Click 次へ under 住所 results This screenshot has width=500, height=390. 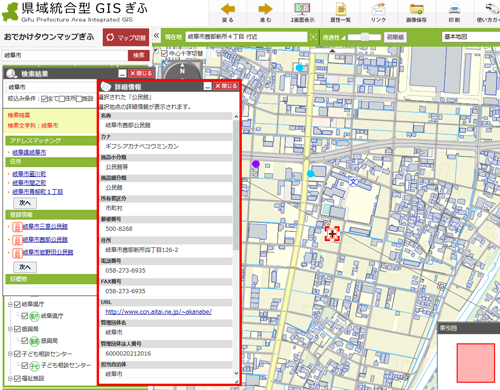click(25, 203)
